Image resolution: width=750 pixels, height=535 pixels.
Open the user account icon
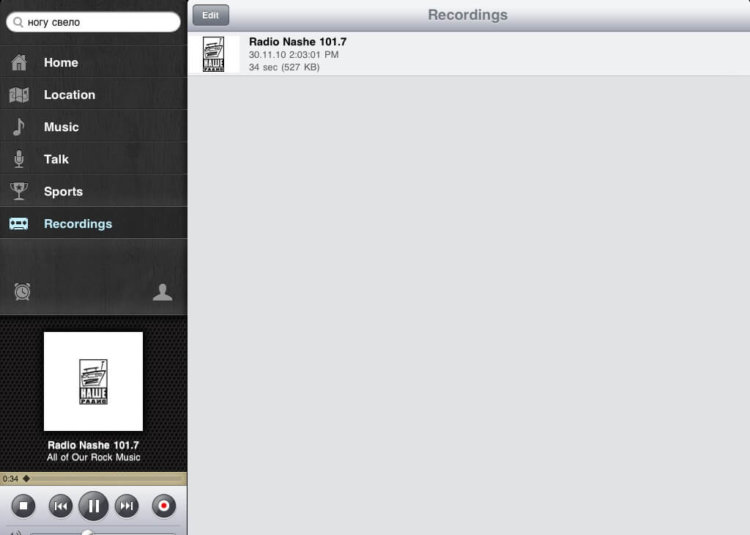[163, 292]
